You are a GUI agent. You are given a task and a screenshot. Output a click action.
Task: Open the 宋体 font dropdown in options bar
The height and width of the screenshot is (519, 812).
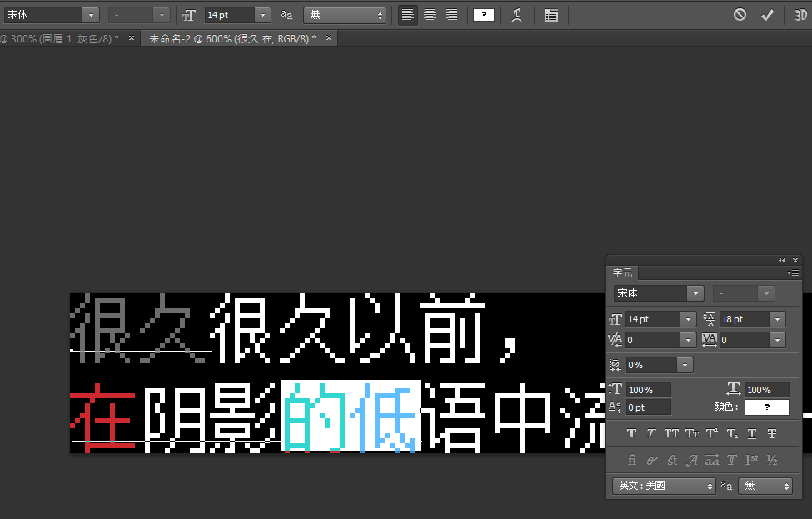[x=91, y=16]
